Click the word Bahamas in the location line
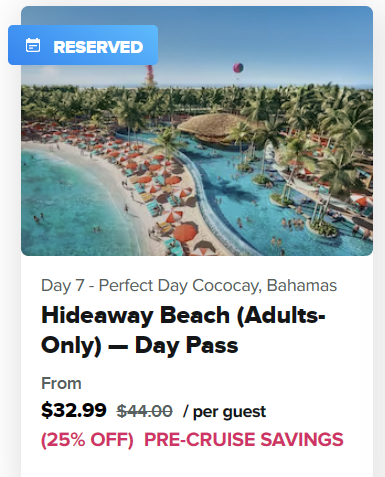The width and height of the screenshot is (385, 477). (302, 285)
